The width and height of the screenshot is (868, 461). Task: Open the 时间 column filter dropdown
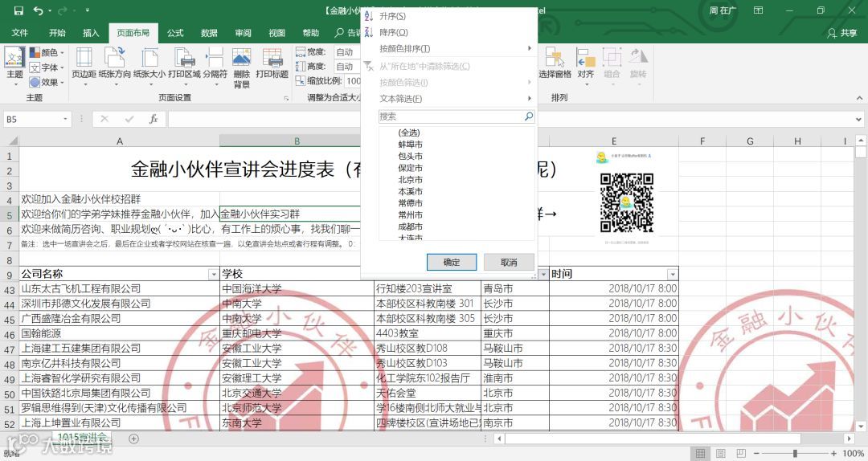click(672, 275)
